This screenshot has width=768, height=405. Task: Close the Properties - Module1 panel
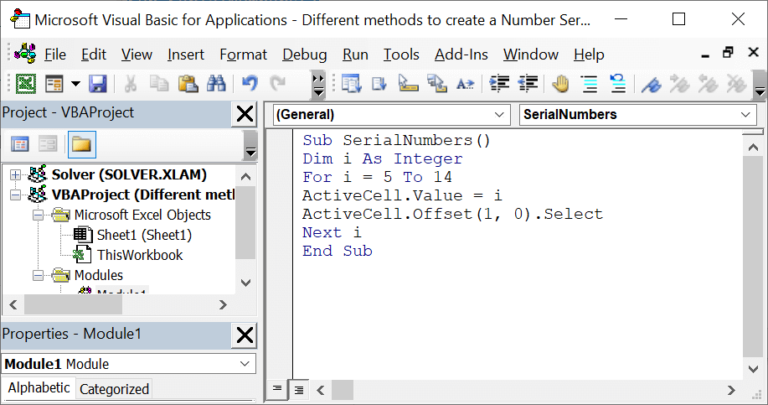244,334
